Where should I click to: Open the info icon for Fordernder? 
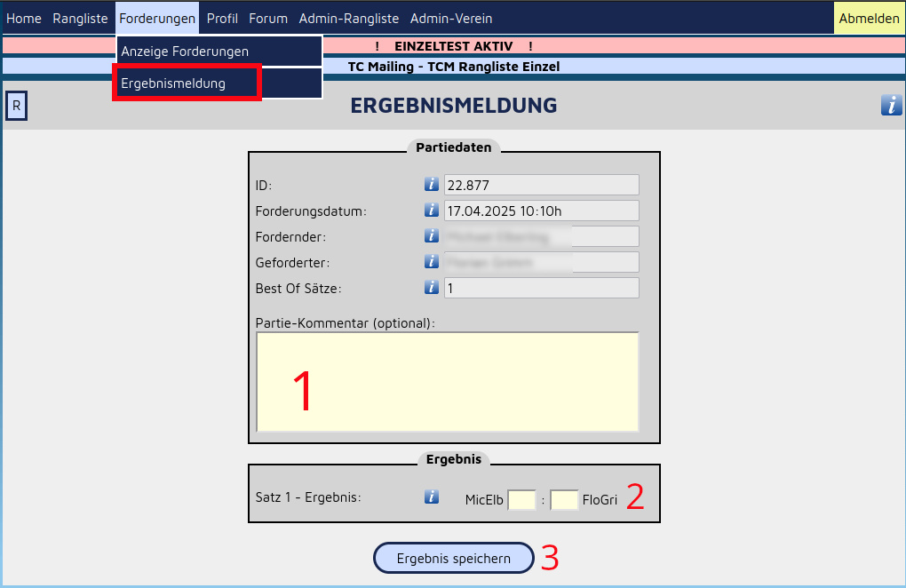[432, 236]
